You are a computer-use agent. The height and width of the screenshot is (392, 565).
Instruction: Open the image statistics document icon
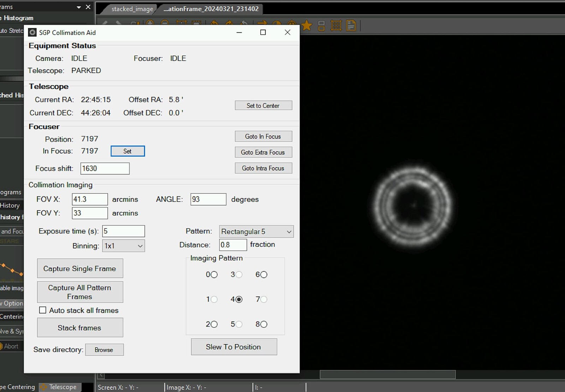350,25
